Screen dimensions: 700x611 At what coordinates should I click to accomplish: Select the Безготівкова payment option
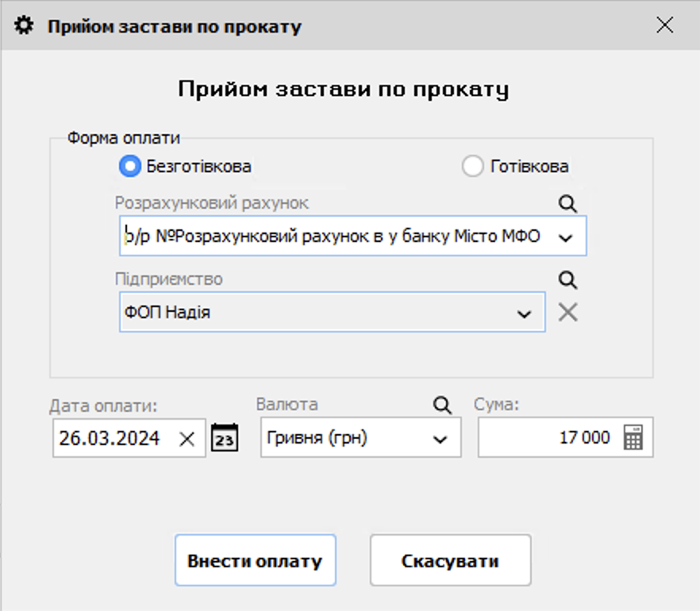(x=129, y=167)
